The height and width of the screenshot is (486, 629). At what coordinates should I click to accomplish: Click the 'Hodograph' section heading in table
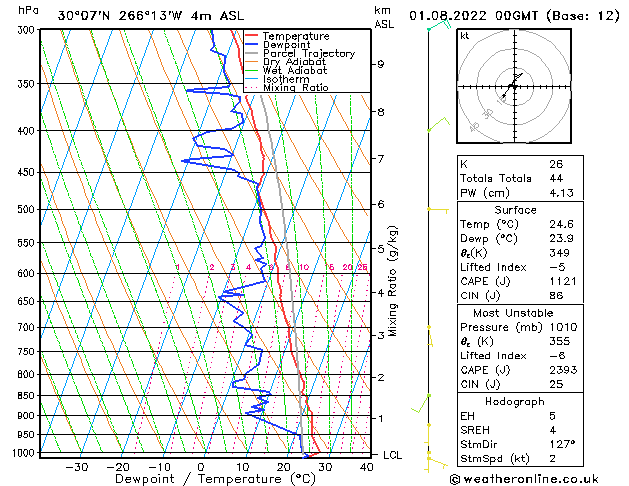515,402
